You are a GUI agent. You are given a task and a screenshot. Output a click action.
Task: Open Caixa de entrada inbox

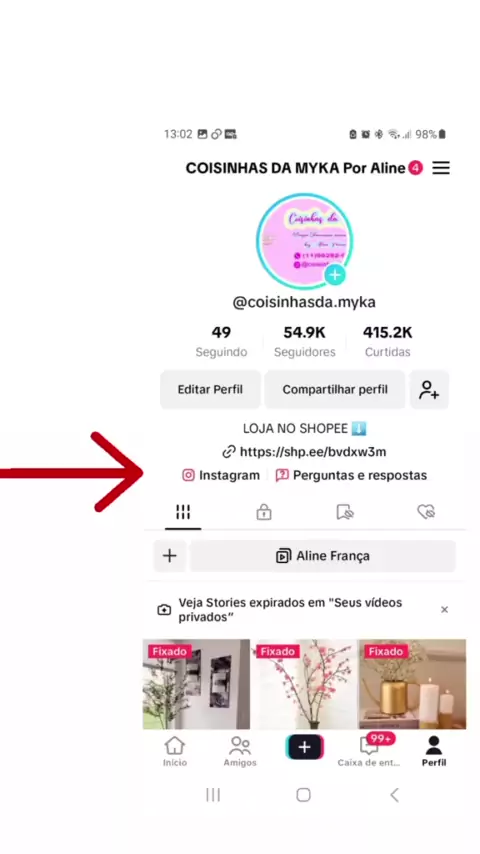click(x=369, y=752)
